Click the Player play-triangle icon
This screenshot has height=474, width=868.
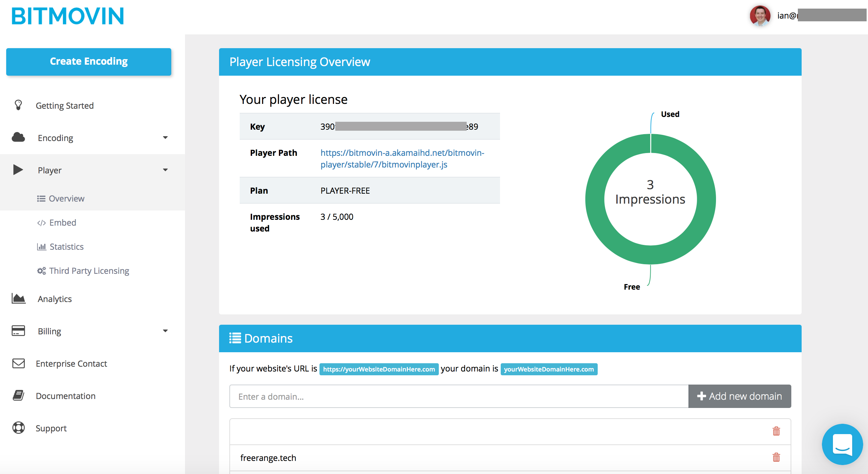point(18,170)
